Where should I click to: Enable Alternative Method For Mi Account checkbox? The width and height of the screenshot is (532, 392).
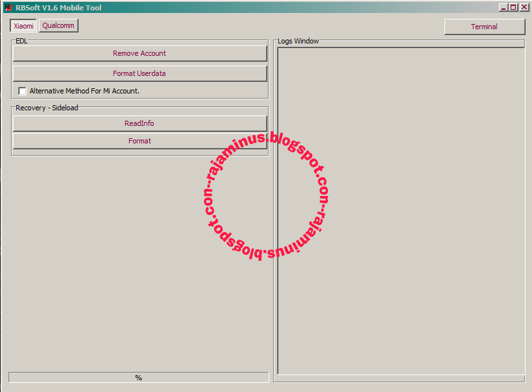click(23, 91)
